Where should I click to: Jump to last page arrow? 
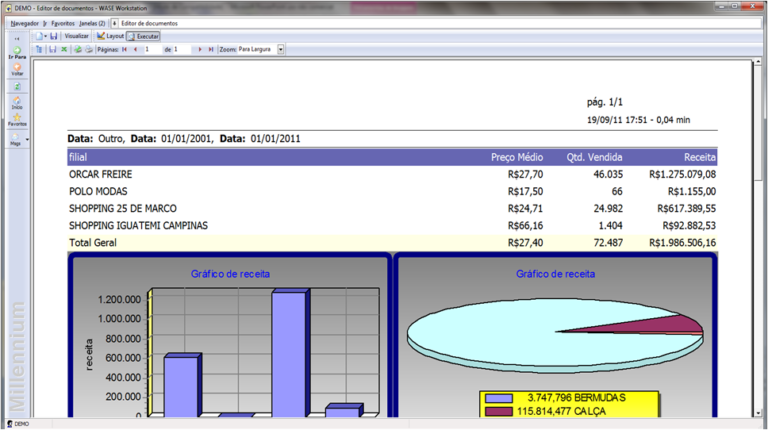tap(211, 49)
